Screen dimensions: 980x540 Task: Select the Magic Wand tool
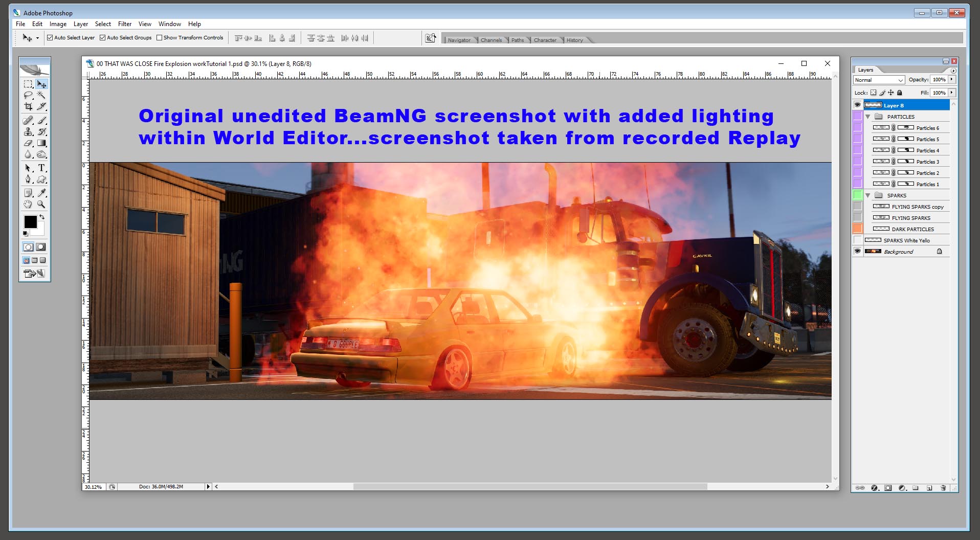41,95
